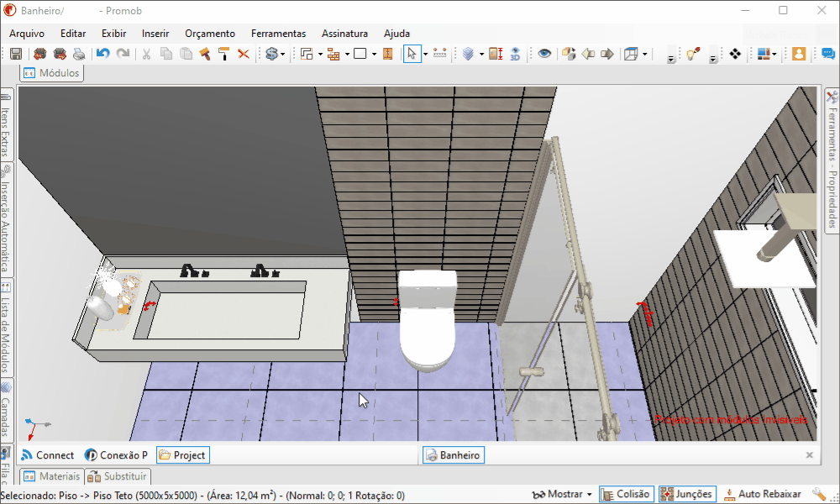840x504 pixels.
Task: Go to next view with right arrow
Action: coord(607,54)
